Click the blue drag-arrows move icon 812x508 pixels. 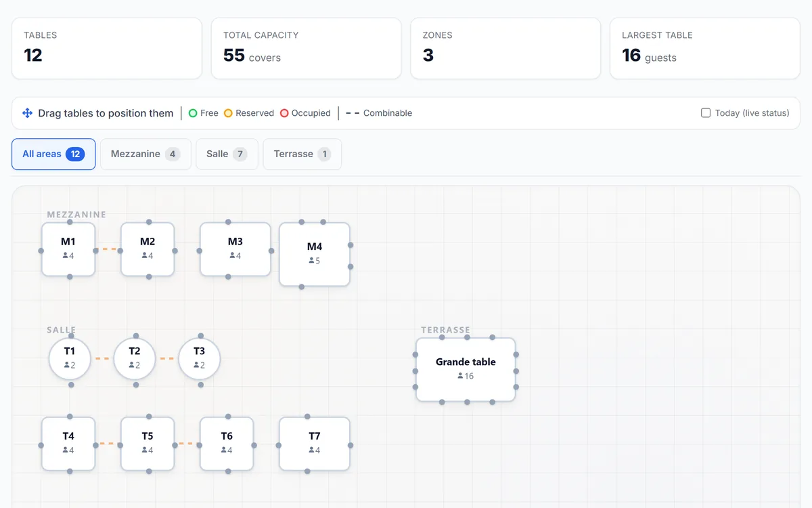28,113
